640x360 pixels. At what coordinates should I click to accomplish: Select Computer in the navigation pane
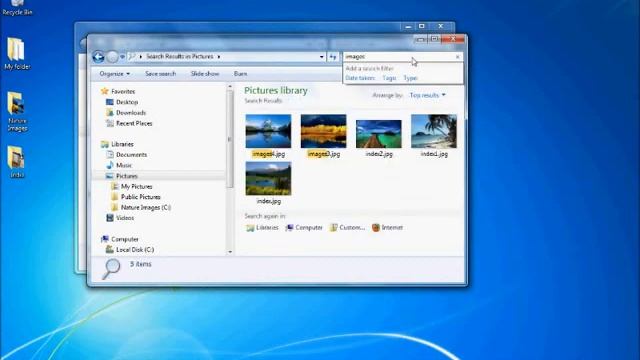click(x=124, y=239)
